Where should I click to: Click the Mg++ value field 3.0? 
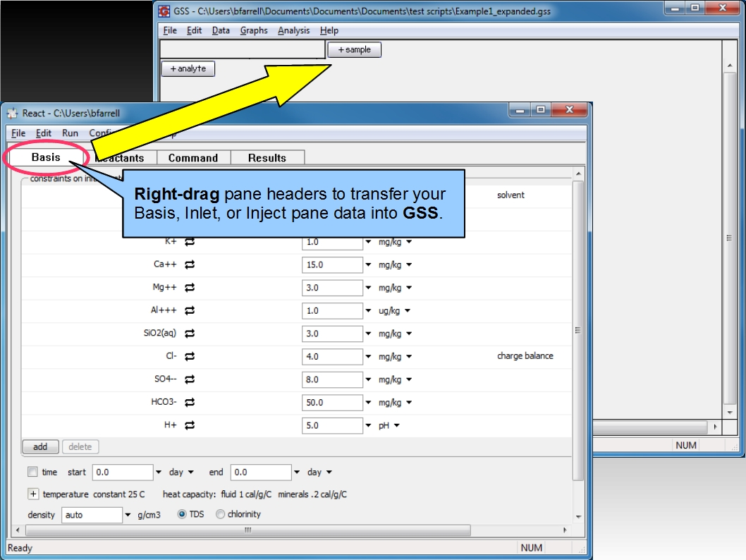(332, 288)
